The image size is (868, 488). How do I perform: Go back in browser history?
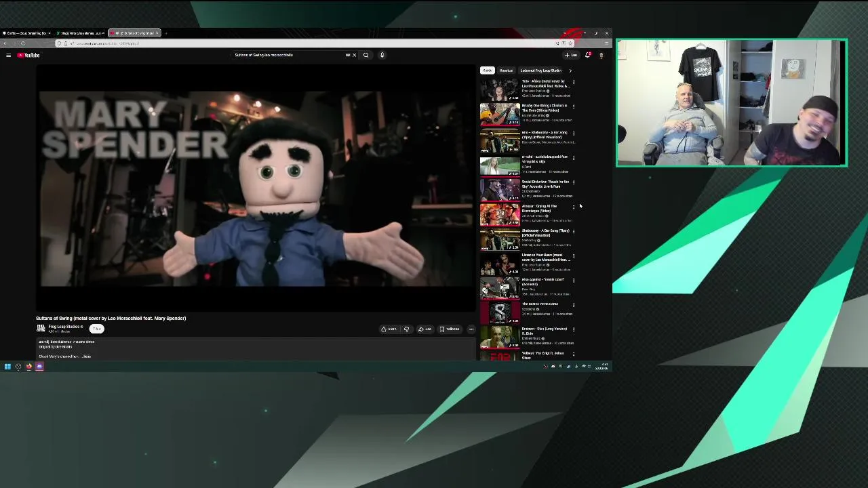5,43
